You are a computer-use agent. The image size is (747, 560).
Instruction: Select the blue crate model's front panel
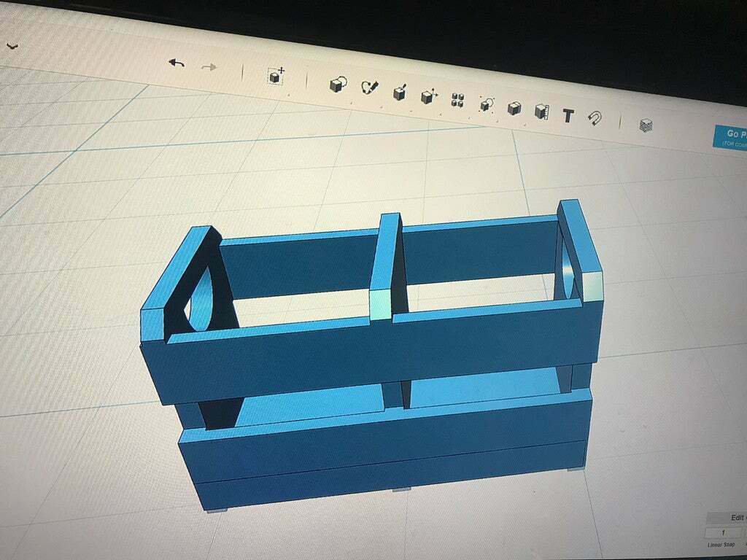(x=371, y=352)
